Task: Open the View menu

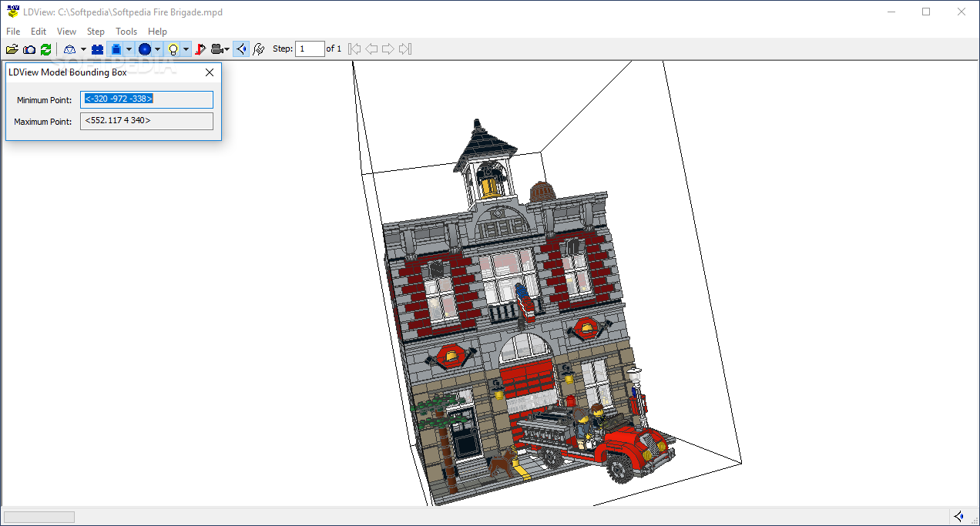Action: coord(67,32)
